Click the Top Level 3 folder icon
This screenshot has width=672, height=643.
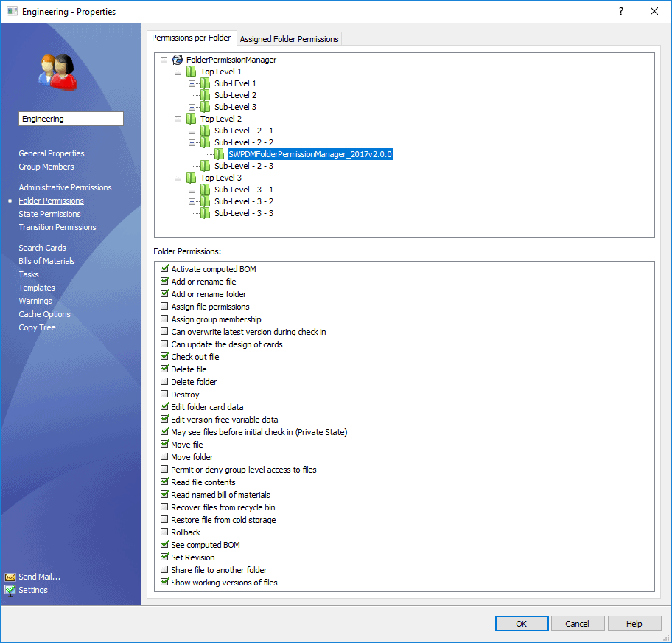191,178
